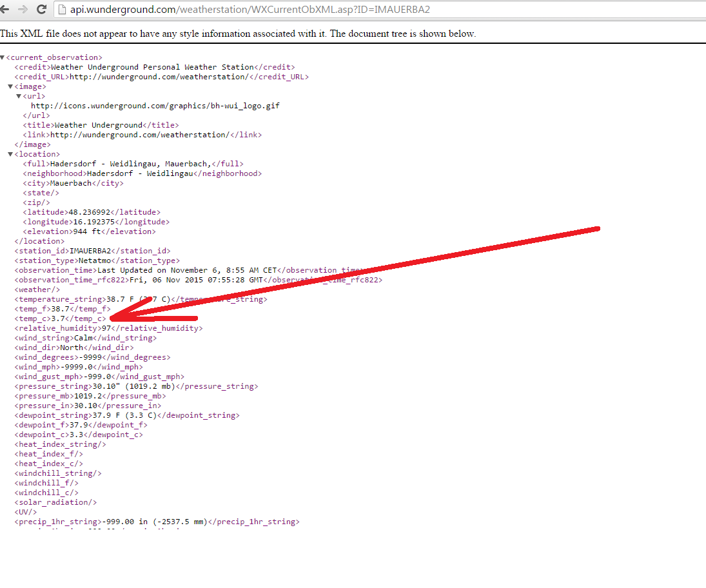Viewport: 706px width, 588px height.
Task: Click the link weatherstation line
Action: click(142, 135)
